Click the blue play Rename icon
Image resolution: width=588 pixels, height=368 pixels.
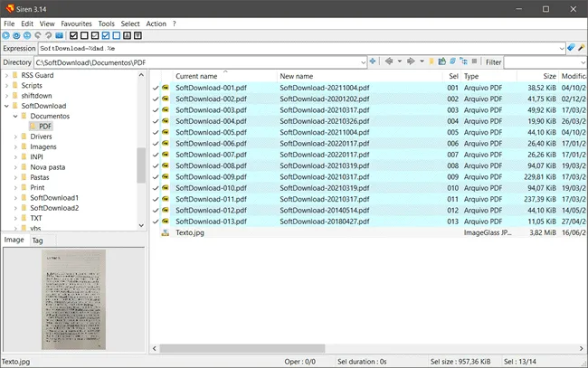pos(6,35)
